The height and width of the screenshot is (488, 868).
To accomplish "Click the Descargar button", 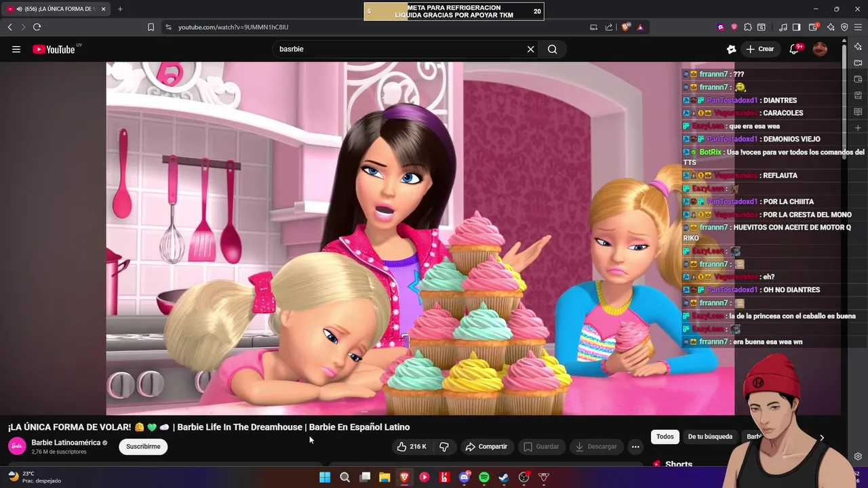I will [597, 447].
